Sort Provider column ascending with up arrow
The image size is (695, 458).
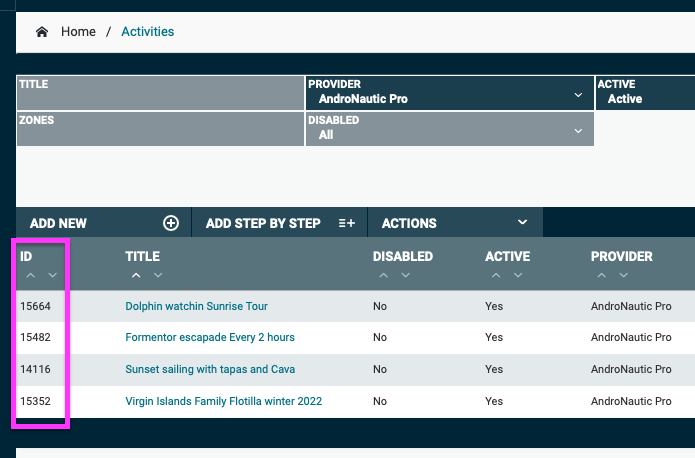(x=601, y=275)
